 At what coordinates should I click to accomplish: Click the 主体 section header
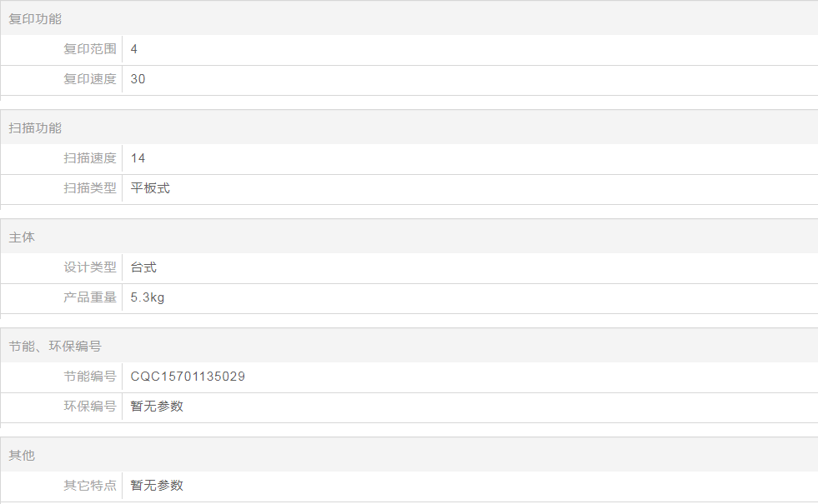click(22, 237)
